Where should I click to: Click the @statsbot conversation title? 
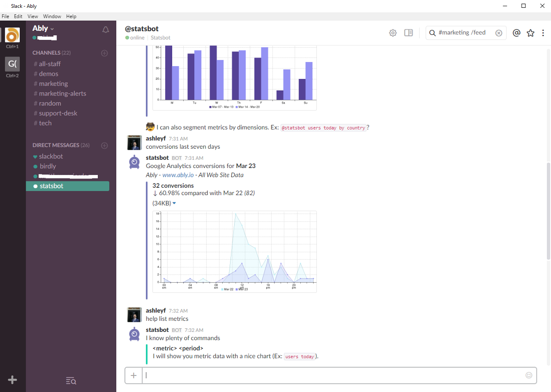tap(141, 29)
